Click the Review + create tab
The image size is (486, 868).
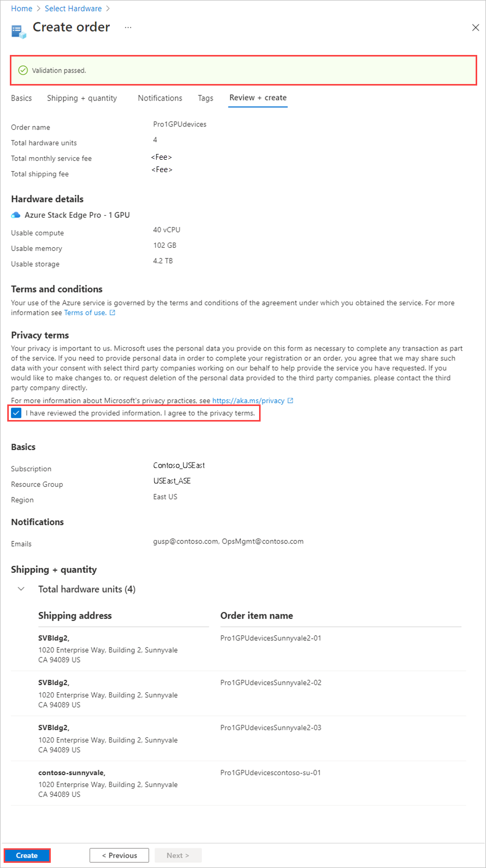[258, 97]
